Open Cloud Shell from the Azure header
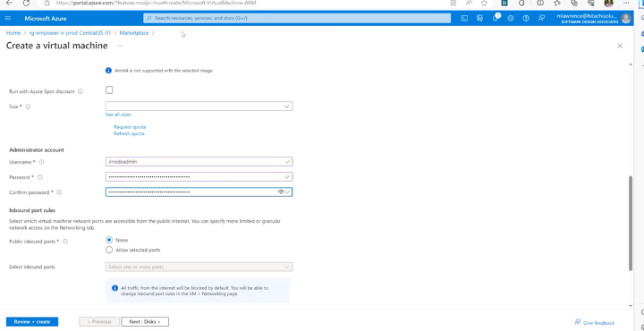 [x=464, y=19]
